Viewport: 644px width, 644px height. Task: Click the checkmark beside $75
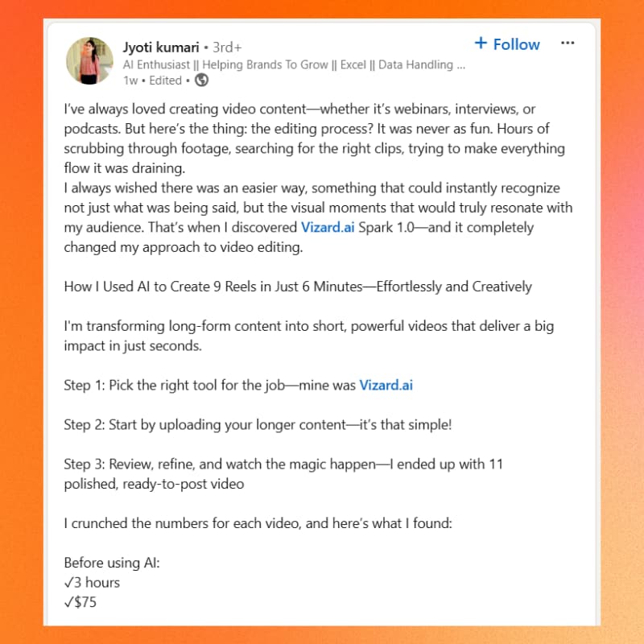coord(68,601)
